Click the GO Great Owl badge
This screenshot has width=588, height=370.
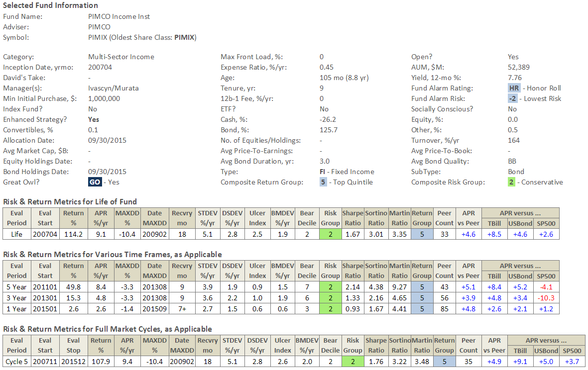tap(95, 182)
